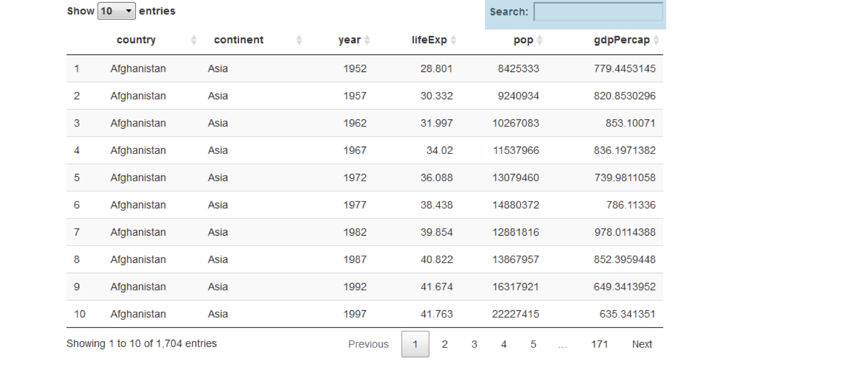The width and height of the screenshot is (868, 373).
Task: Click lifeExp value 36.088
Action: [436, 177]
